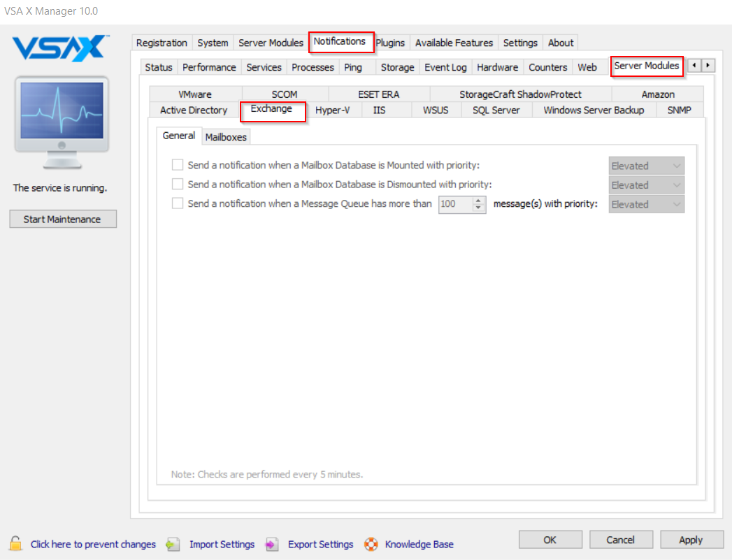Switch to the Event Log tab
732x560 pixels.
click(445, 67)
